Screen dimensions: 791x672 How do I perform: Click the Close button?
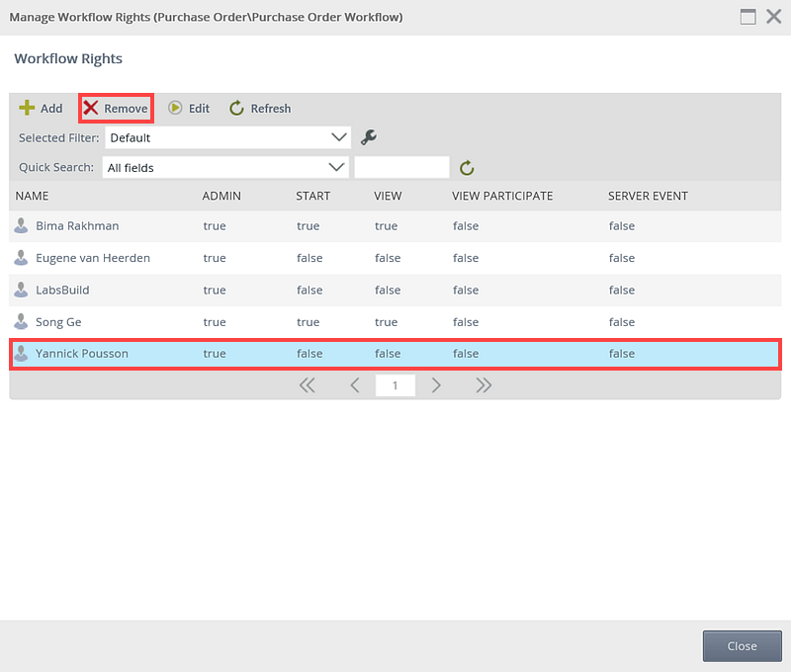(x=742, y=645)
